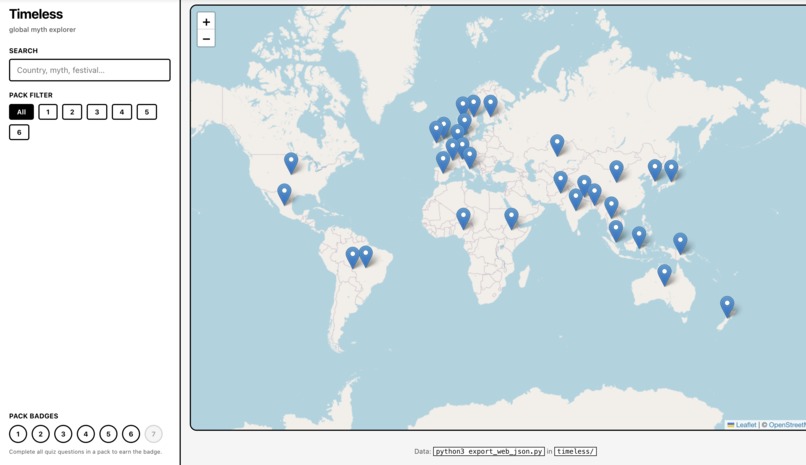Click the marker over Finland
The height and width of the screenshot is (465, 806).
[490, 105]
